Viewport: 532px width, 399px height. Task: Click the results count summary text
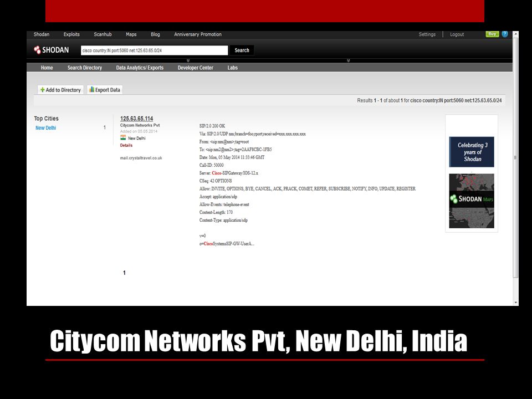429,100
